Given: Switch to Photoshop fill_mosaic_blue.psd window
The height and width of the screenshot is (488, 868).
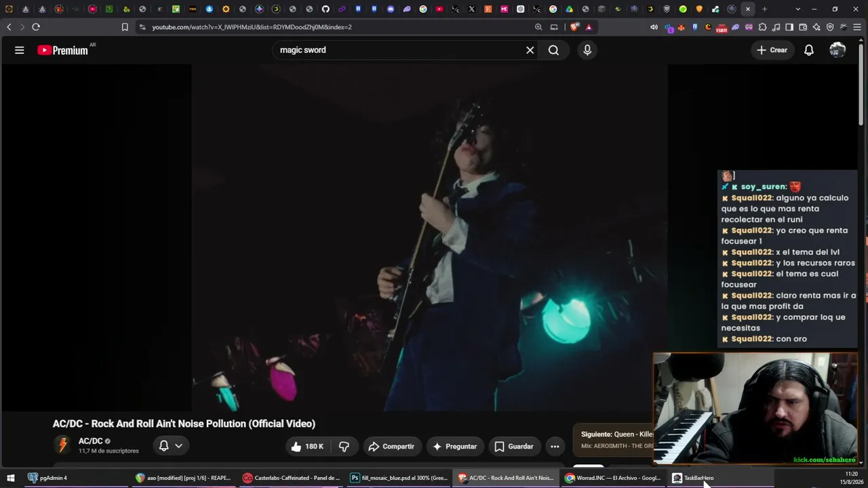Looking at the screenshot, I should point(399,478).
